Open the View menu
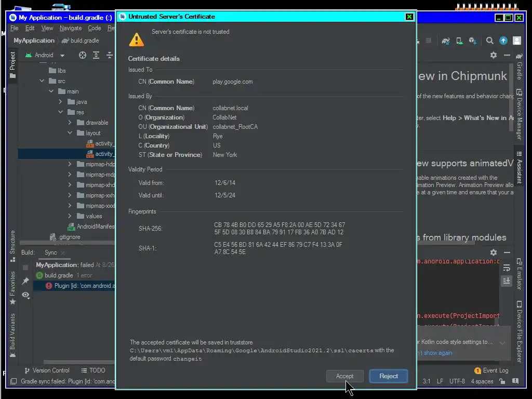532x399 pixels. pos(47,28)
